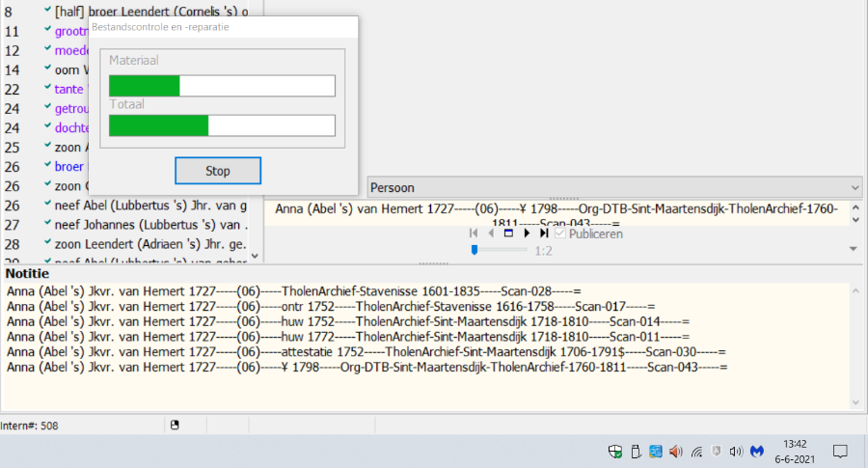Viewport: 868px width, 468px height.
Task: Open the Windows notification center
Action: [840, 451]
